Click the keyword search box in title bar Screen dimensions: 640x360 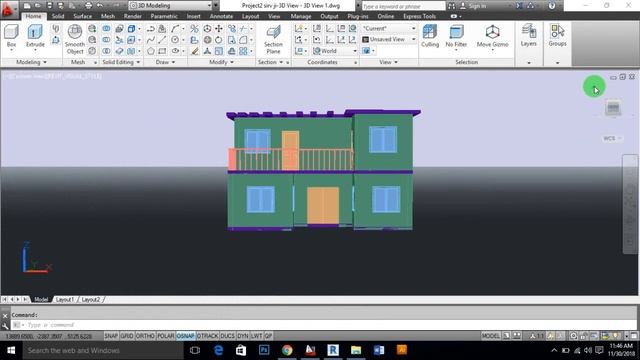(x=403, y=6)
